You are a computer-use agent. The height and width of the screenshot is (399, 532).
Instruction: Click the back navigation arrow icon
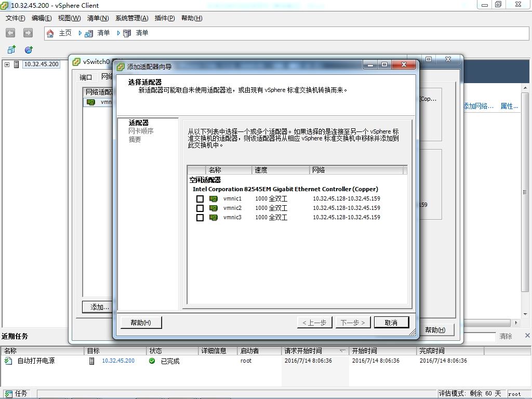click(x=10, y=33)
